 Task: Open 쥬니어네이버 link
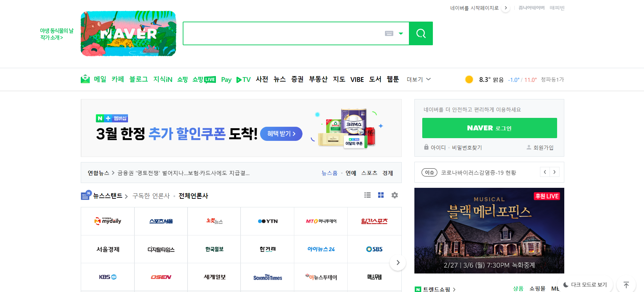(531, 8)
